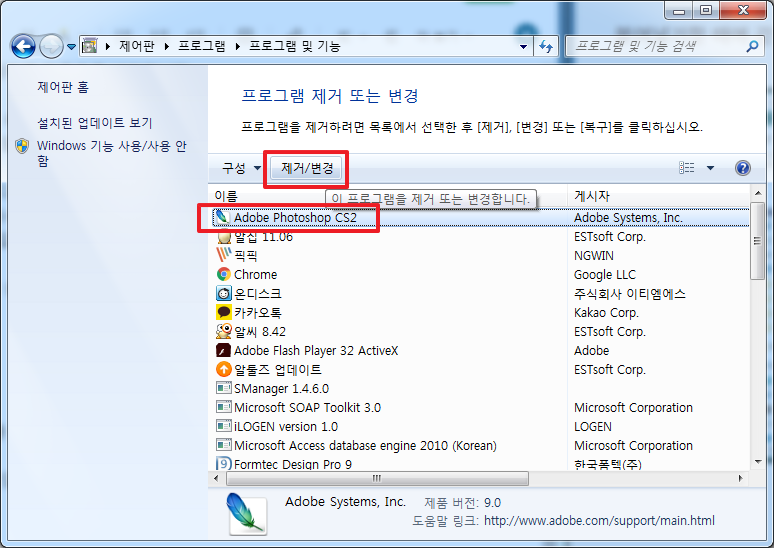Image resolution: width=774 pixels, height=548 pixels.
Task: Open 제어판 홈 link
Action: click(x=63, y=87)
